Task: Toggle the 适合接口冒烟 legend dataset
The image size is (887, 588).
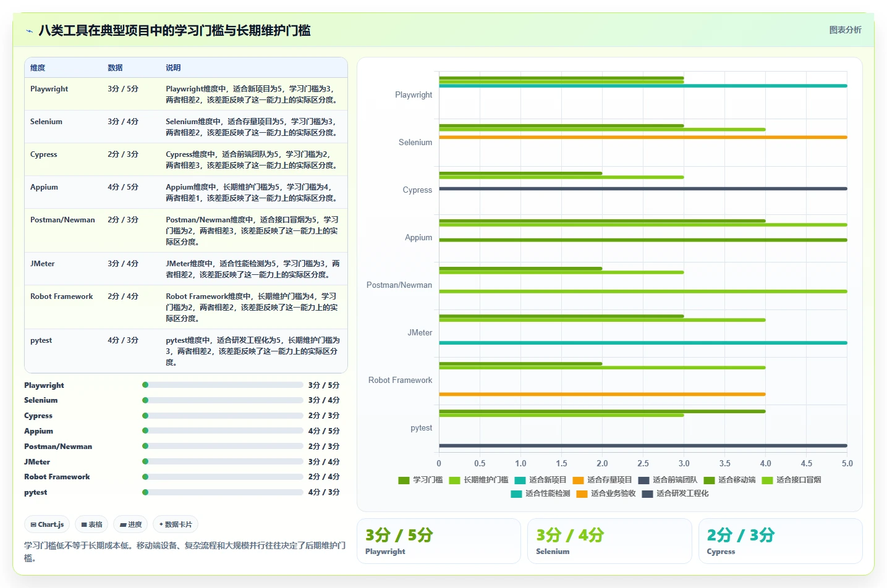Action: tap(791, 480)
